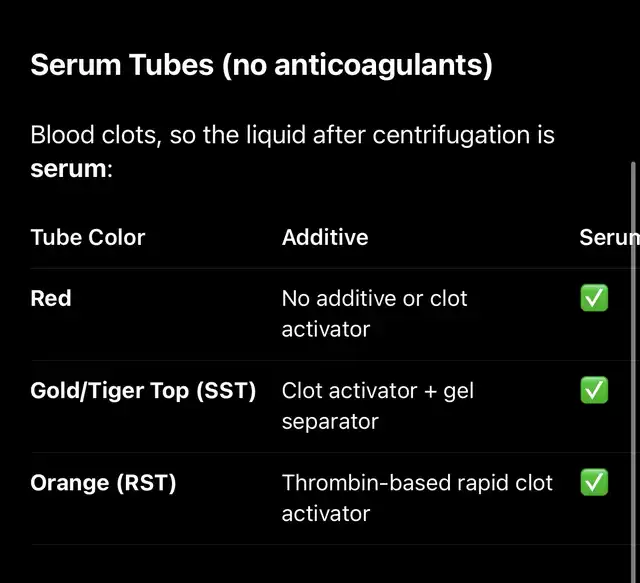Tap the 'Serum Tubes (no anticoagulants)' heading
640x583 pixels.
[x=261, y=66]
